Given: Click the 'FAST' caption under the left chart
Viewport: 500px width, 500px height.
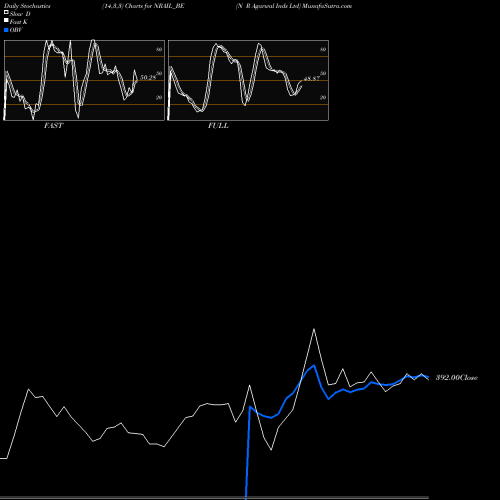Looking at the screenshot, I should tap(53, 126).
